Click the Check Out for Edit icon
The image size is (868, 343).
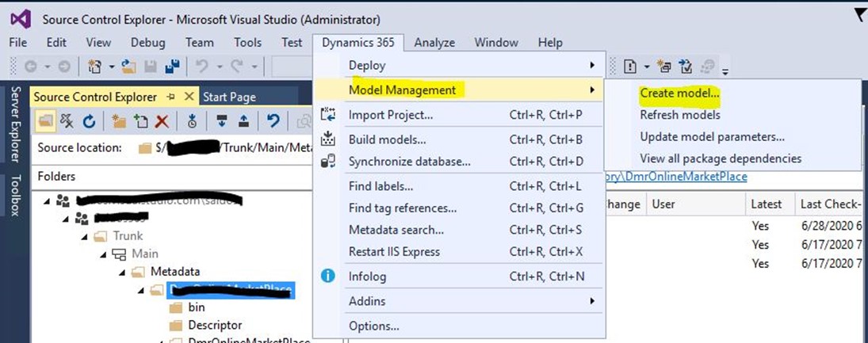click(223, 121)
